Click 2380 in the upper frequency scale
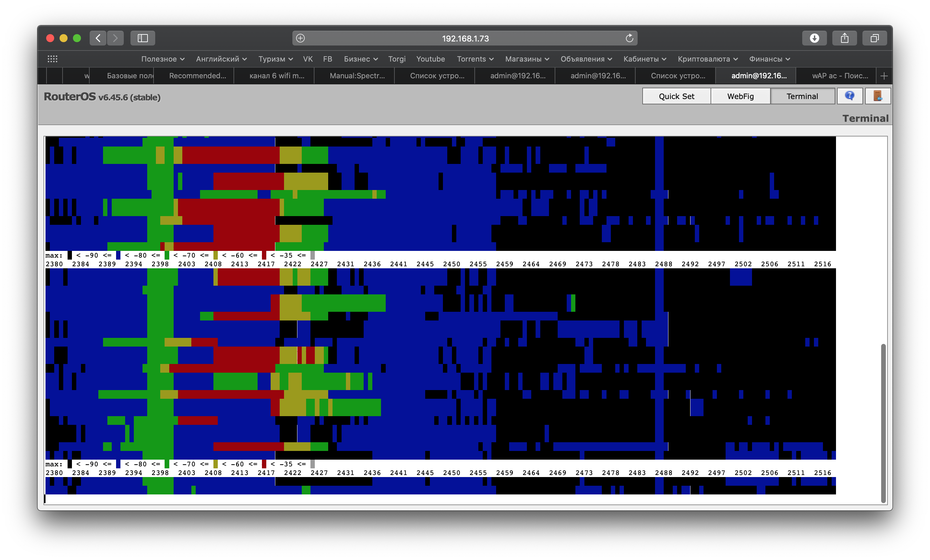The height and width of the screenshot is (560, 930). (54, 264)
